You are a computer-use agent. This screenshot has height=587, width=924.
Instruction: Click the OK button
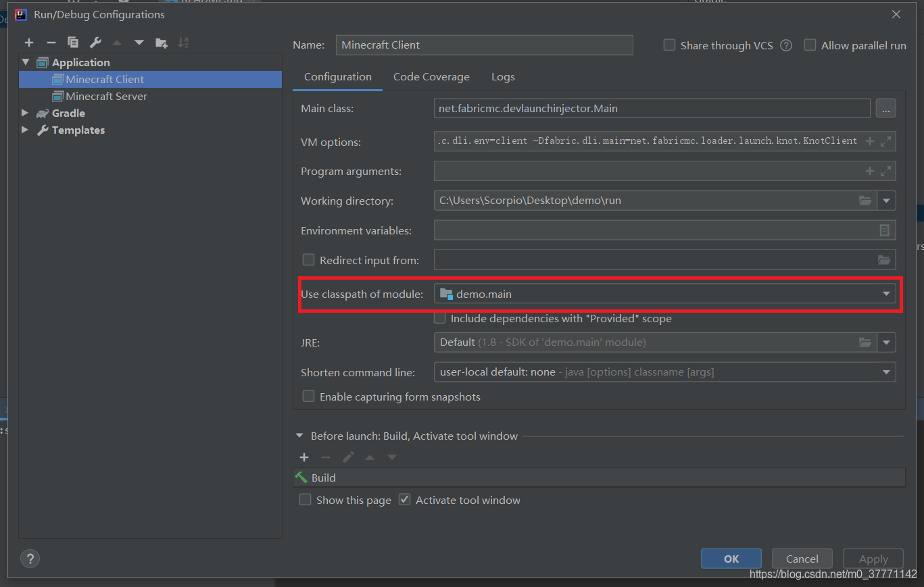point(731,559)
